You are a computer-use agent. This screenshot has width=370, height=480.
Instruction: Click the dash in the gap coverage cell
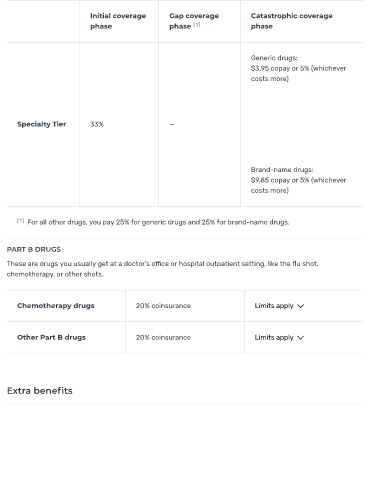172,124
